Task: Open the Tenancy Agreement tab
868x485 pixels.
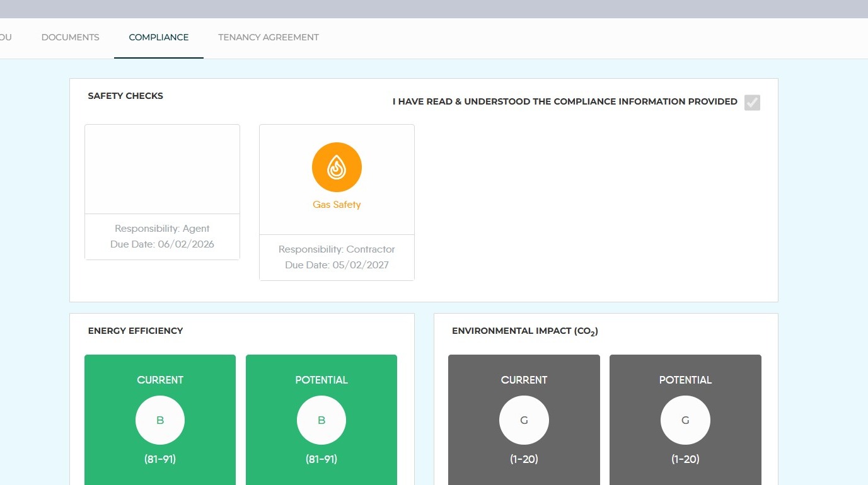Action: 269,37
